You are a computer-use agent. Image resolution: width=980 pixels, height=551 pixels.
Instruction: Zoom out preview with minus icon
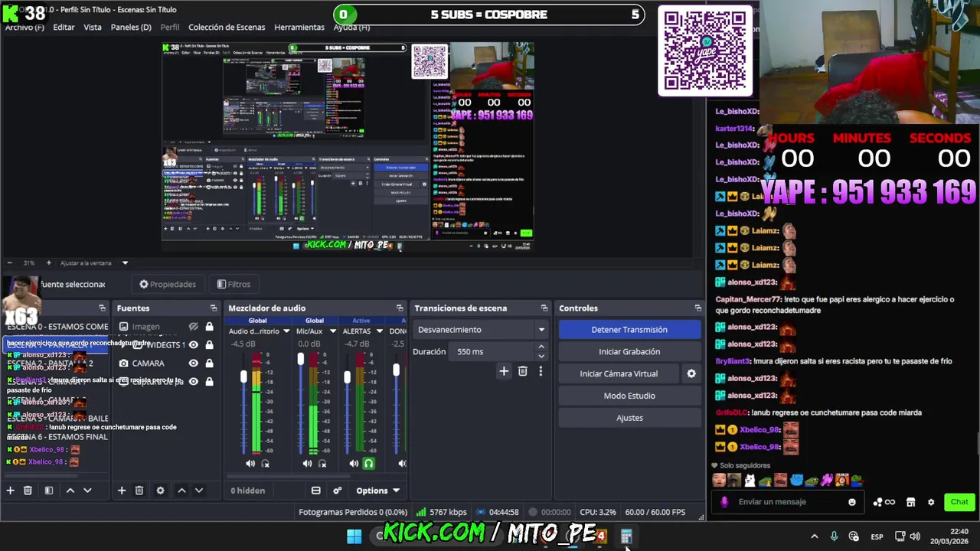[x=10, y=262]
